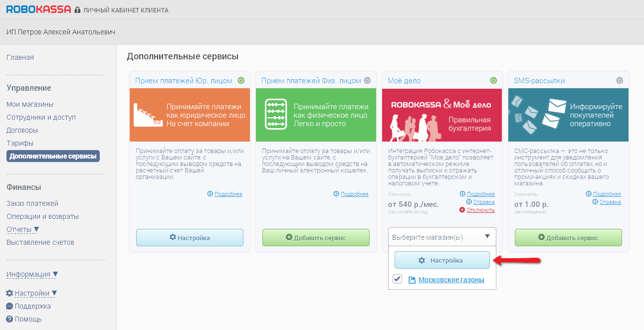The image size is (644, 330).
Task: Click the ROBOKASSA logo
Action: click(38, 9)
